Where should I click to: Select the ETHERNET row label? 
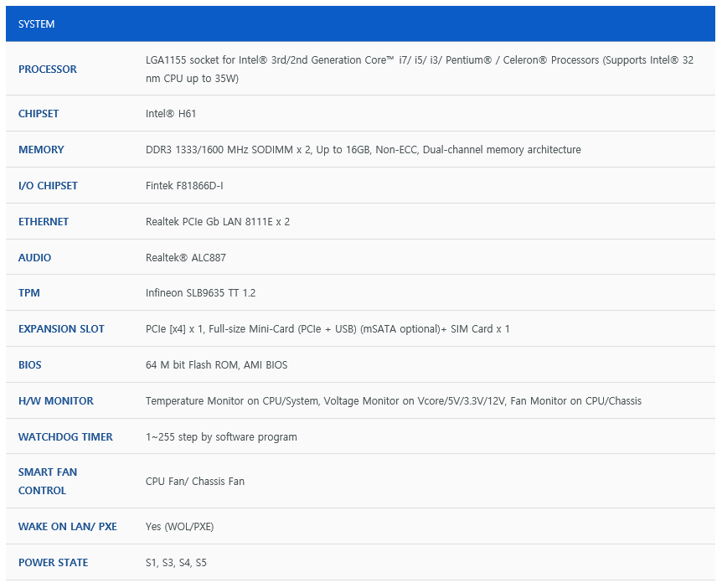[44, 222]
